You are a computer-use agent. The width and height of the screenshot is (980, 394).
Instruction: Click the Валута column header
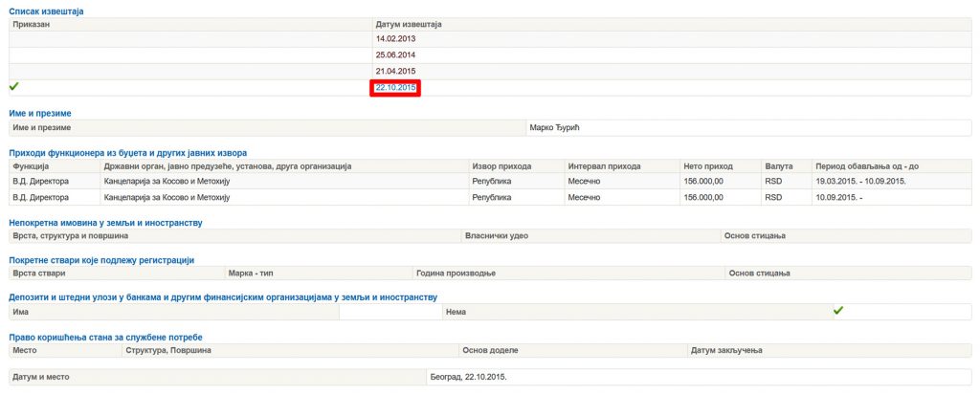tap(778, 166)
